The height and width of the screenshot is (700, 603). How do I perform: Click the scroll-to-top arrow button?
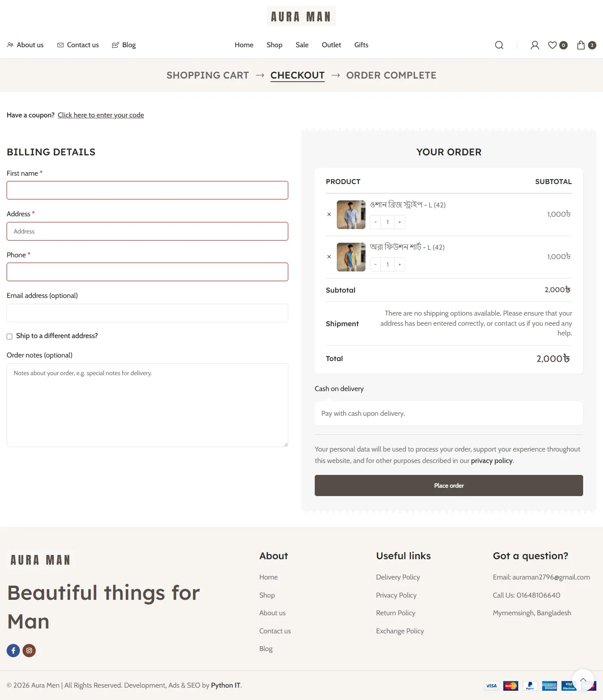pyautogui.click(x=583, y=680)
